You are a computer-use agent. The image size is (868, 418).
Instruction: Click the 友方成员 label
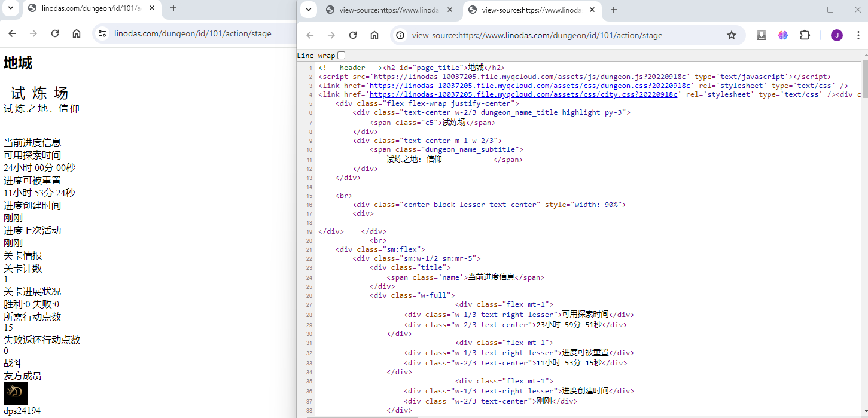coord(23,376)
